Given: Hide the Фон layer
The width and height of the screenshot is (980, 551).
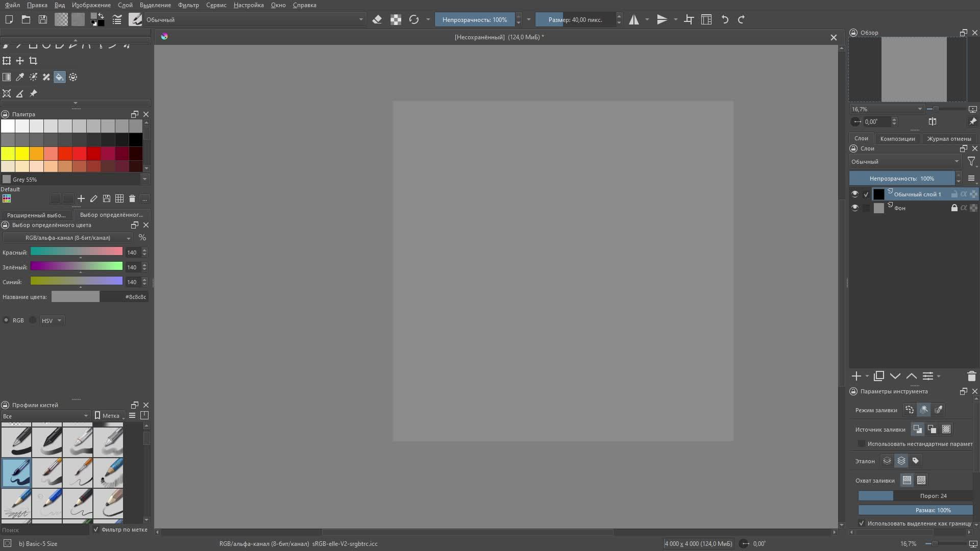Looking at the screenshot, I should (x=855, y=208).
